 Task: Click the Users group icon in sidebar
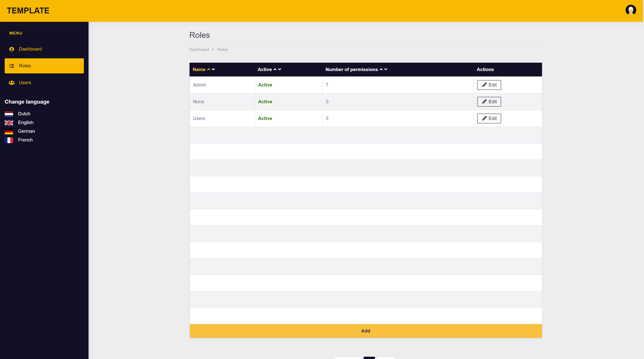coord(12,83)
